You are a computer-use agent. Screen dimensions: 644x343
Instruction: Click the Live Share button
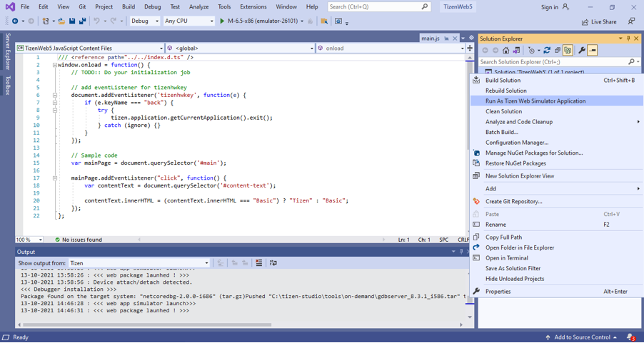tap(598, 22)
